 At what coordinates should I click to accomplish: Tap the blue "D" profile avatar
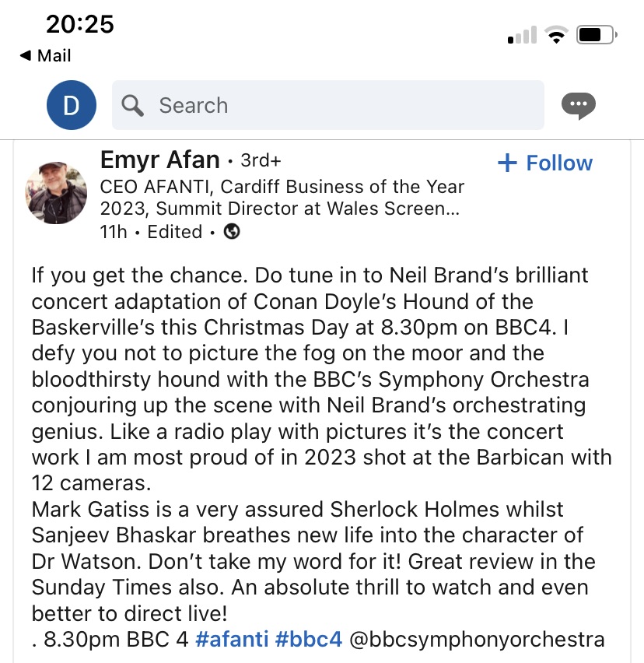point(72,105)
